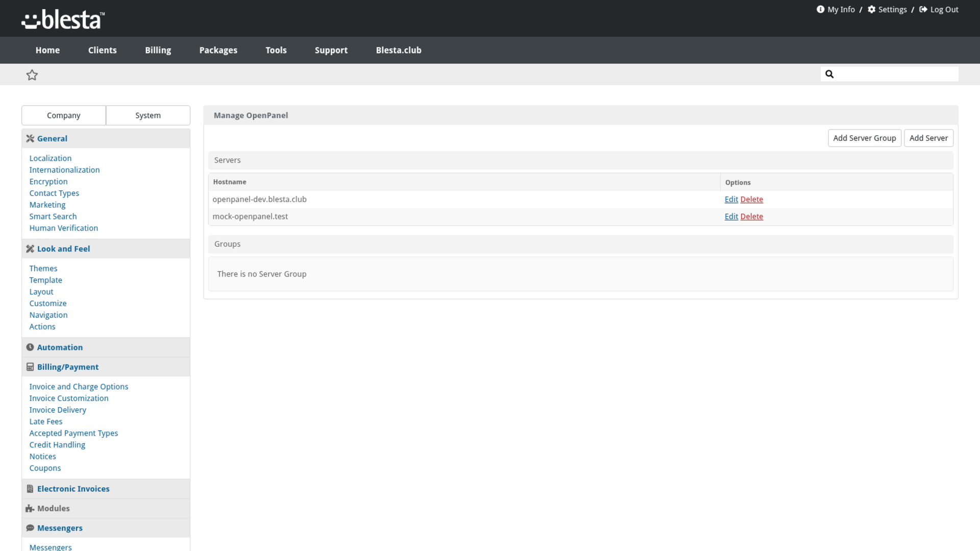The image size is (980, 551).
Task: Open the Blesta.club menu
Action: click(x=398, y=50)
